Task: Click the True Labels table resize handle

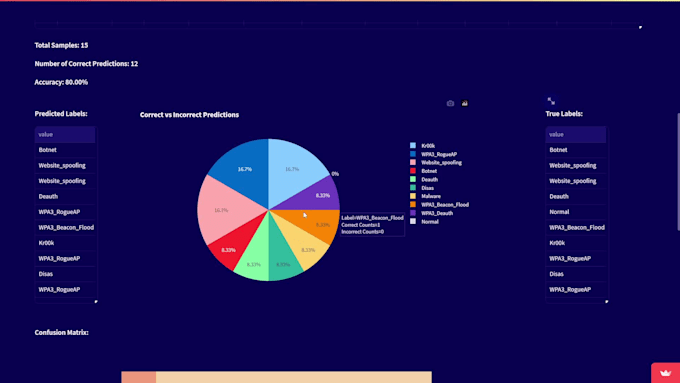Action: click(x=607, y=301)
